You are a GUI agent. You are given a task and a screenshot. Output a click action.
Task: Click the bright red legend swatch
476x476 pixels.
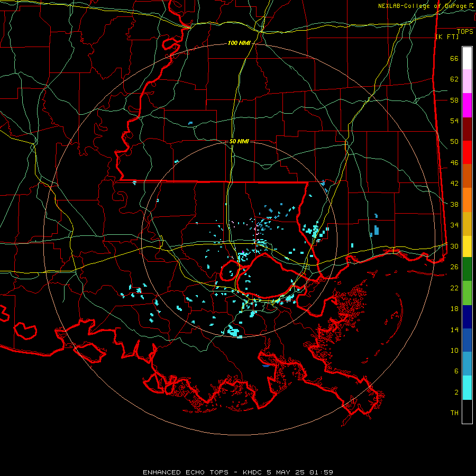[467, 152]
